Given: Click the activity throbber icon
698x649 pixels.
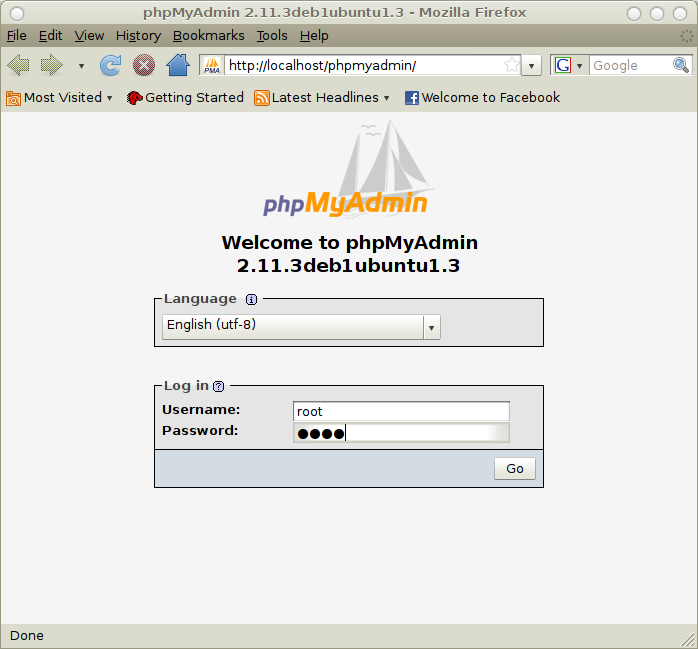Looking at the screenshot, I should point(687,36).
